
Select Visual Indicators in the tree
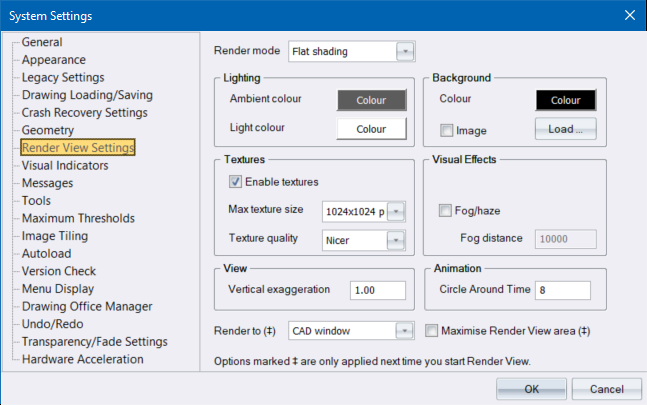click(x=65, y=165)
